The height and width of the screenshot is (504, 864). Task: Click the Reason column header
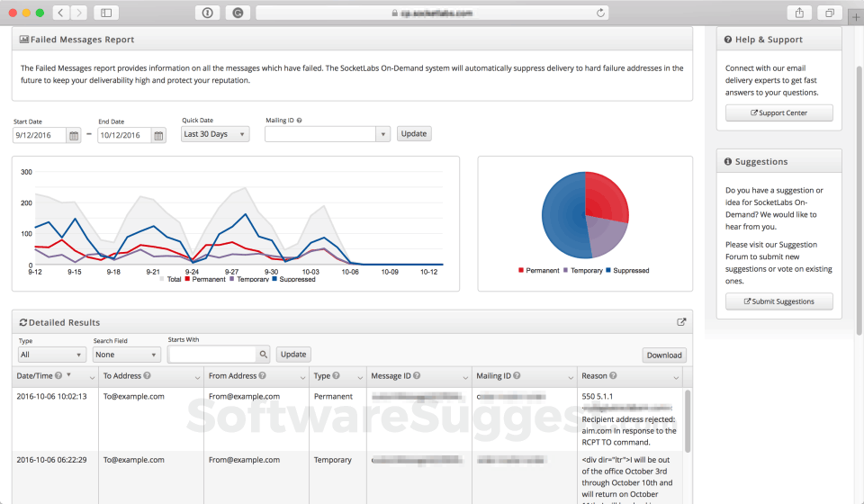pos(594,376)
